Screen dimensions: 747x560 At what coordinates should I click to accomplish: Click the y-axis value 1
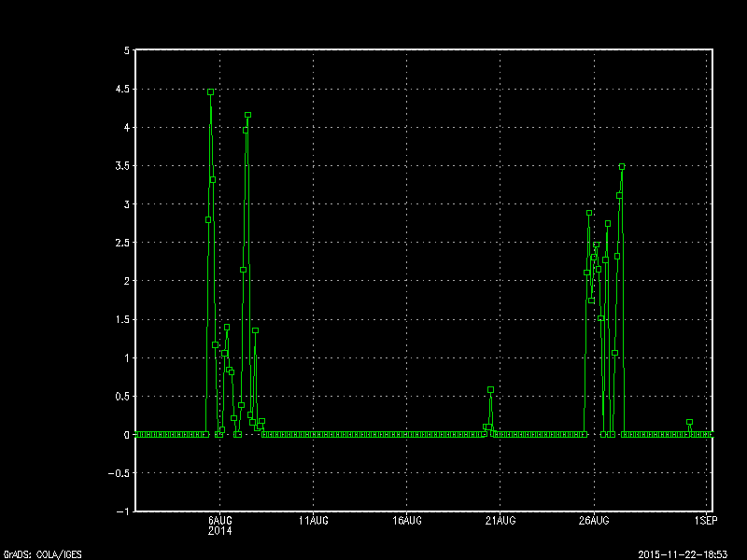[x=126, y=357]
